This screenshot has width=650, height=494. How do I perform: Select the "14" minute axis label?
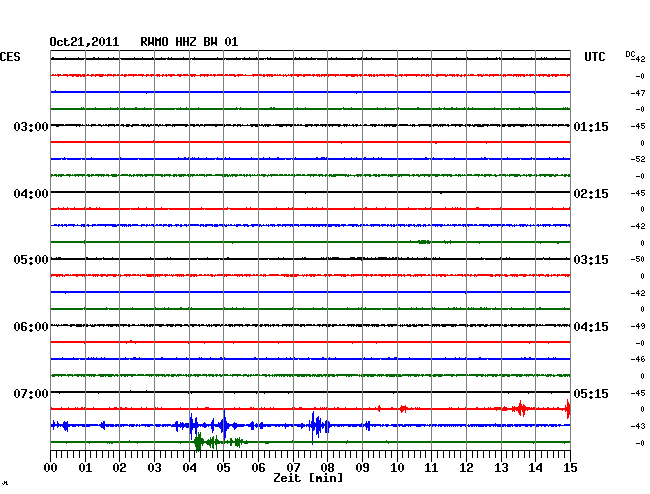[535, 468]
